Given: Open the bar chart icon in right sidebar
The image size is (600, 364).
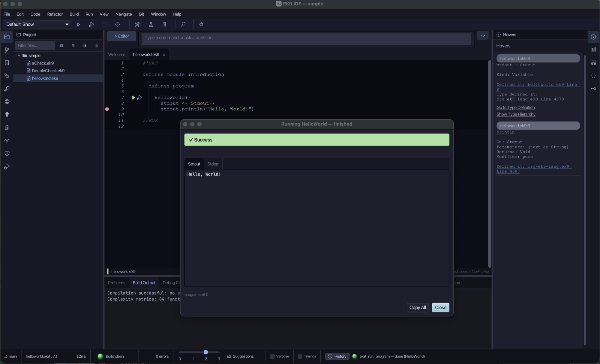Looking at the screenshot, I should click(593, 50).
